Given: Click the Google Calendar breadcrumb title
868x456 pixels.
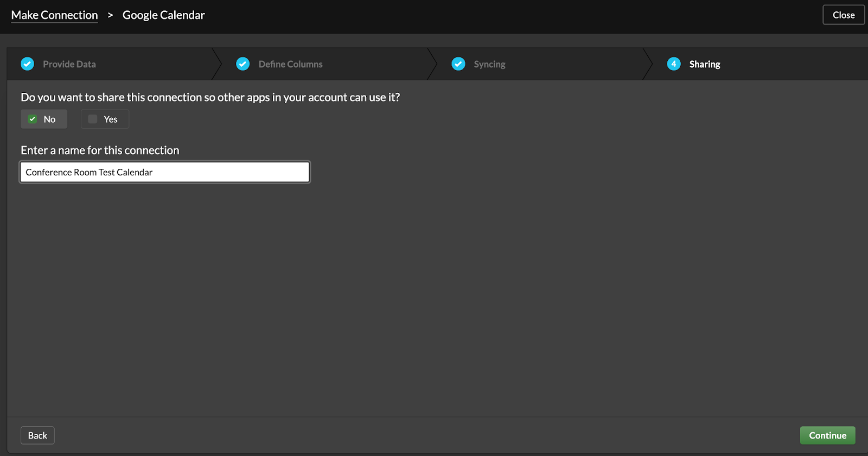Looking at the screenshot, I should [x=163, y=15].
